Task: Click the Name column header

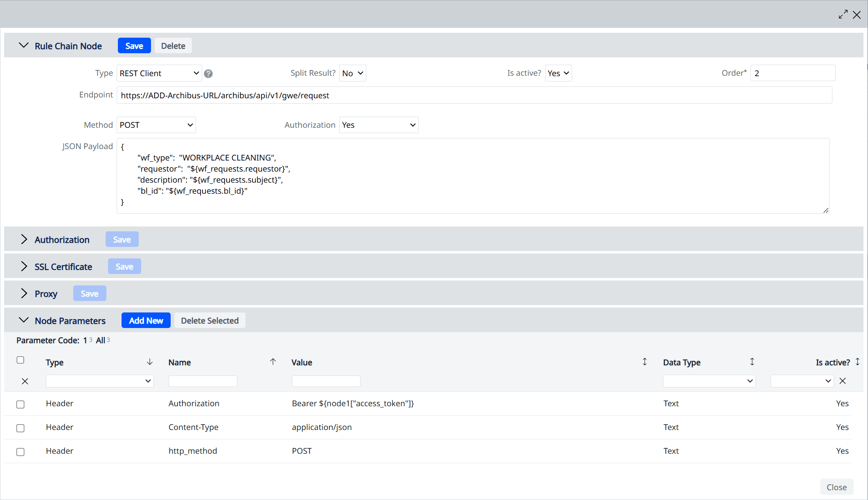Action: (x=180, y=362)
